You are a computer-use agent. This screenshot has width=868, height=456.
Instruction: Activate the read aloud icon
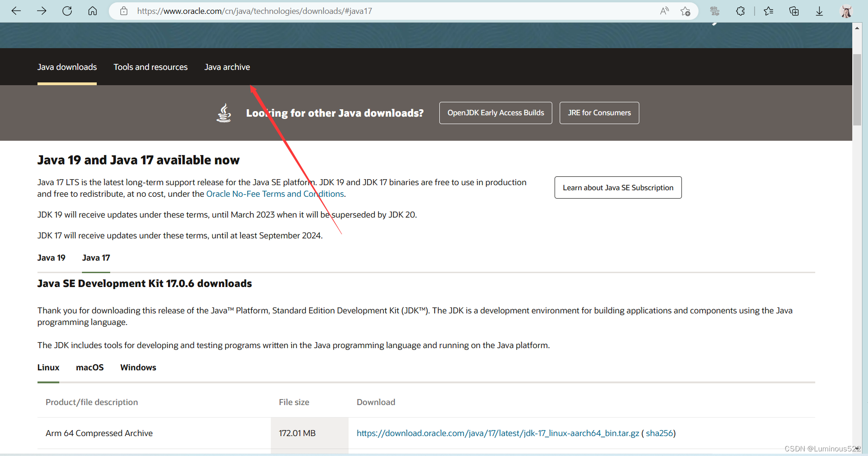pyautogui.click(x=664, y=11)
